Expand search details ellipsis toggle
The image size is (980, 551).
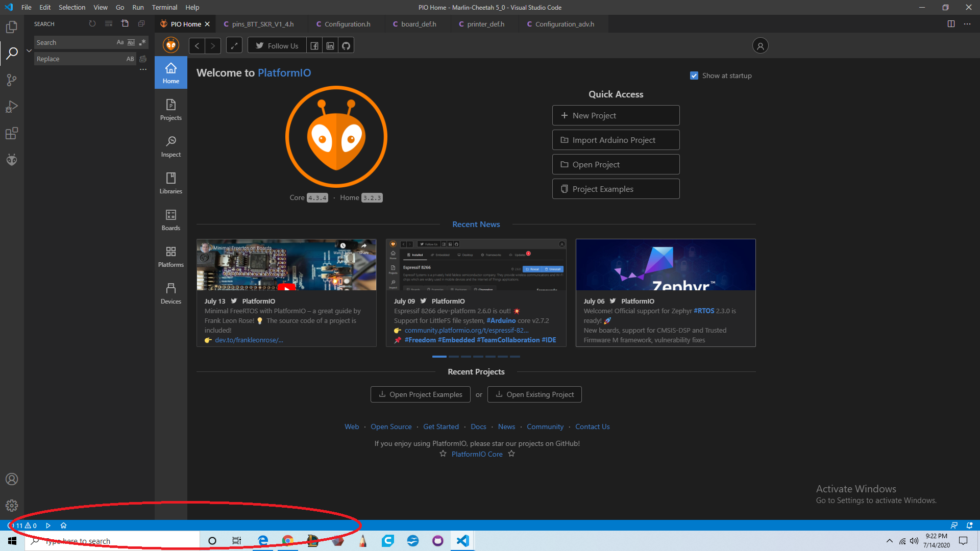[x=143, y=69]
